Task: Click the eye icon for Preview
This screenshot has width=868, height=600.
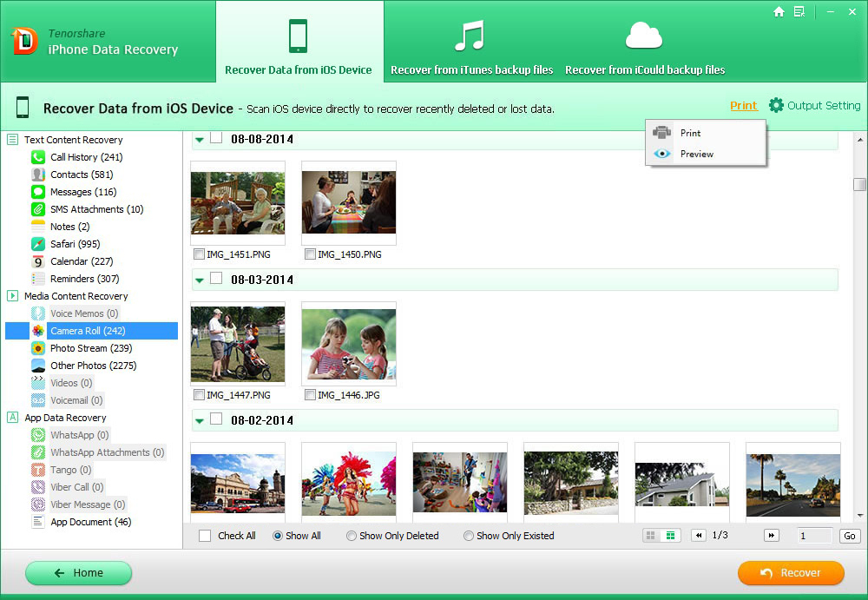Action: (x=661, y=154)
